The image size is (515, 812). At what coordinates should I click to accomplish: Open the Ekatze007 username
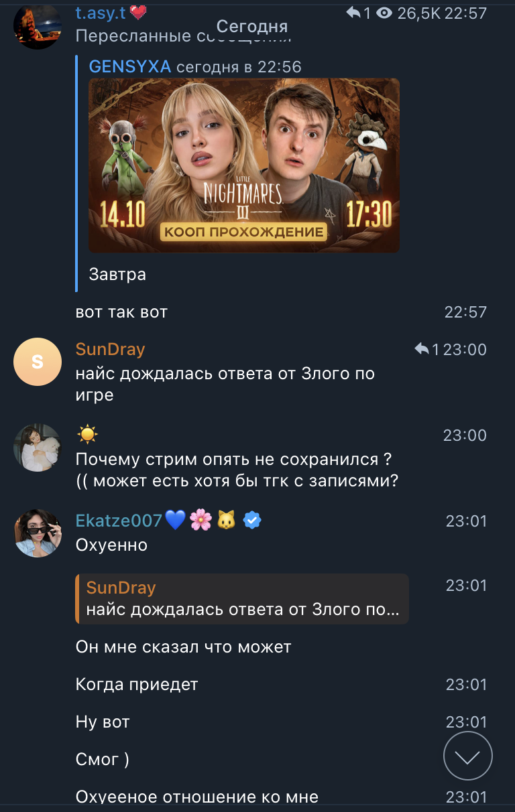click(x=119, y=521)
